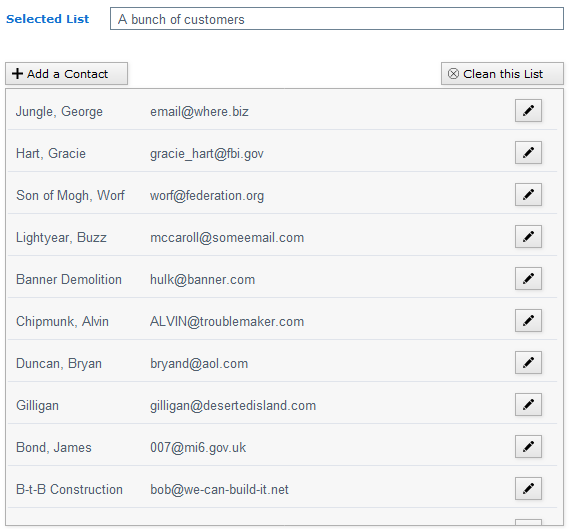Edit the Gilligan contact
Viewport: 571px width, 529px height.
point(528,404)
